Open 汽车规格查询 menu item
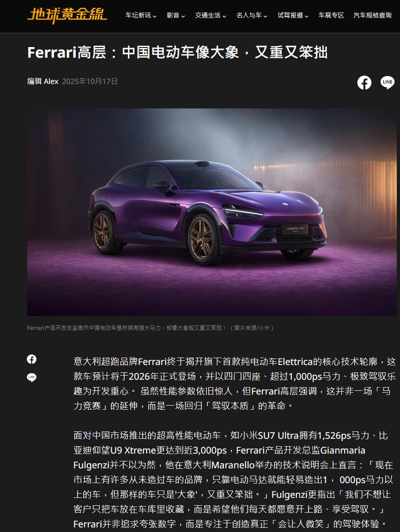This screenshot has height=532, width=400. pos(372,16)
